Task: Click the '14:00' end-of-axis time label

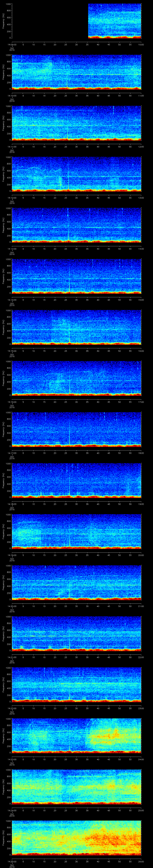Action: coord(141,249)
